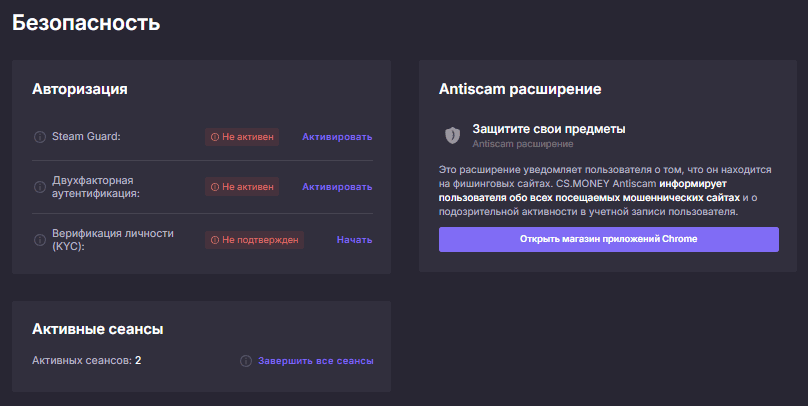Click warning icon in two-factor status badge
The height and width of the screenshot is (406, 808).
[x=214, y=186]
